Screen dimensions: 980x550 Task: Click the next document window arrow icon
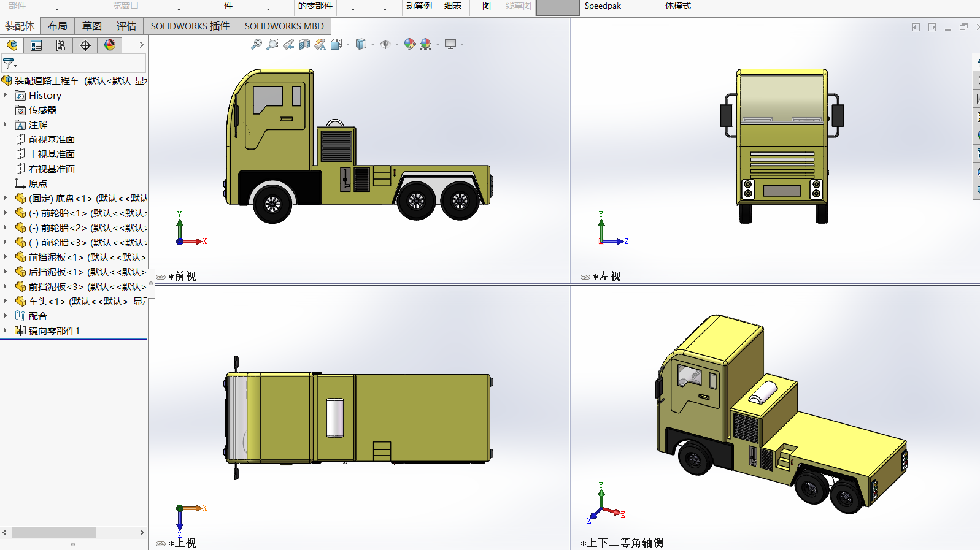(x=932, y=27)
